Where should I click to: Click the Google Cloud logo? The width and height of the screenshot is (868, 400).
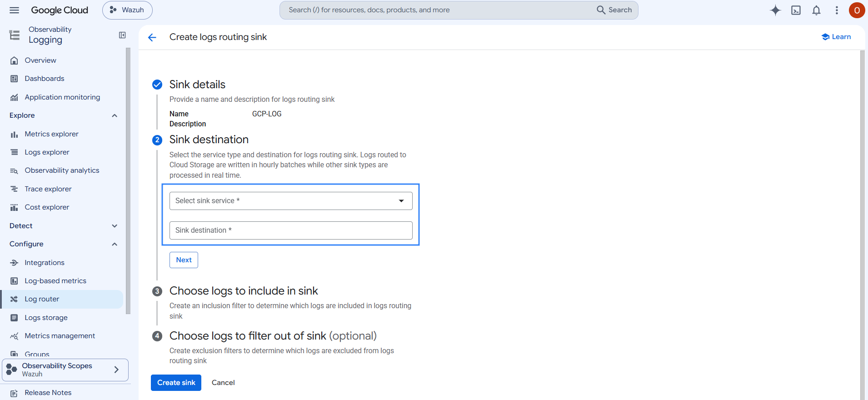pos(60,10)
